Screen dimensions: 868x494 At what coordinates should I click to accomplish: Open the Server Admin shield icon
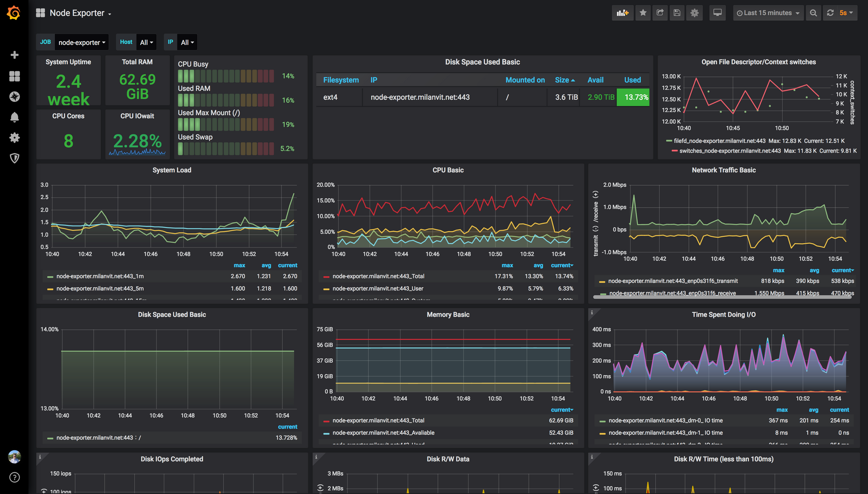pyautogui.click(x=14, y=158)
